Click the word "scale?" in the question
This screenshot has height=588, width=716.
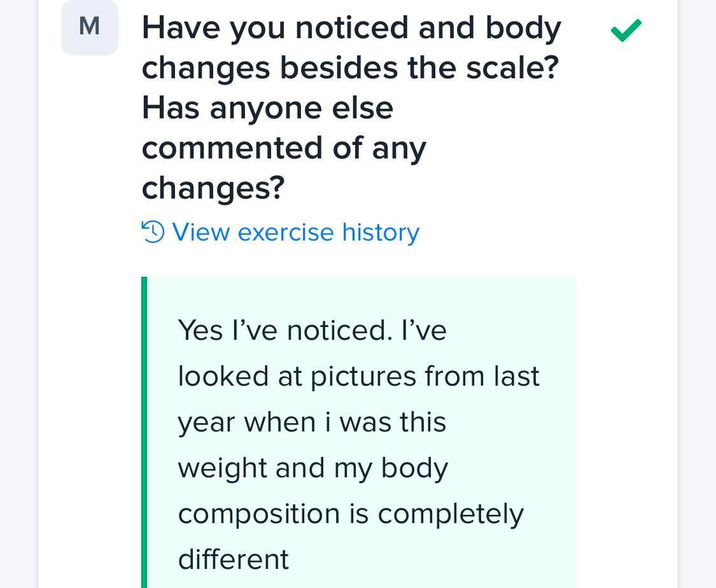[x=512, y=67]
